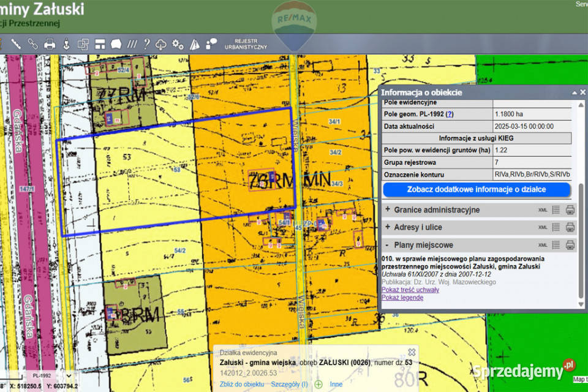Print Adresy i ulice section
Screen dimensions: 588x392
point(570,227)
